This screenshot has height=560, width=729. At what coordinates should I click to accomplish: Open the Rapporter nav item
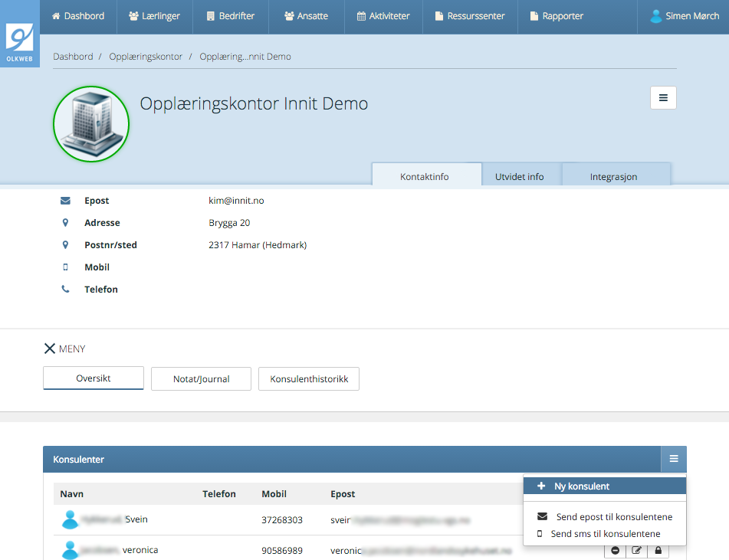557,16
